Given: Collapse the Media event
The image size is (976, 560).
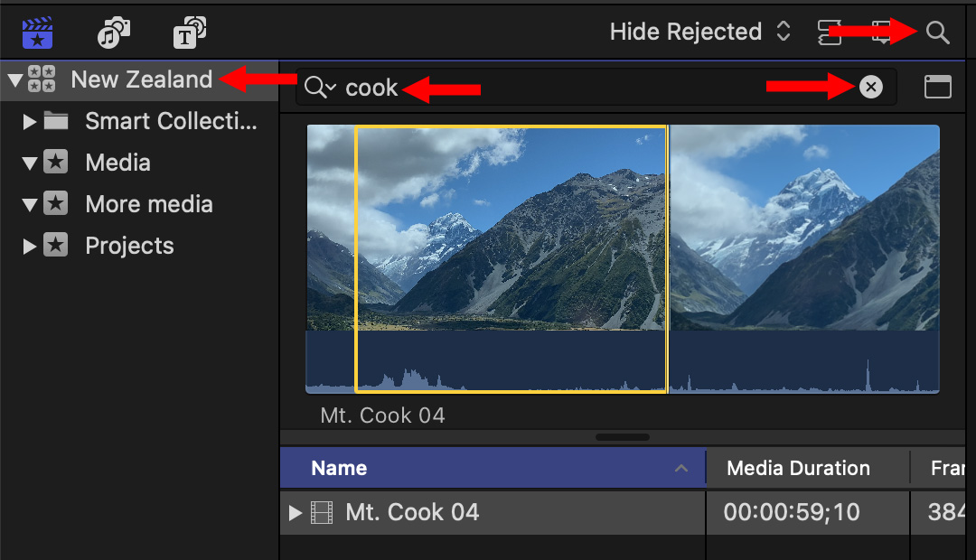Looking at the screenshot, I should click(30, 163).
